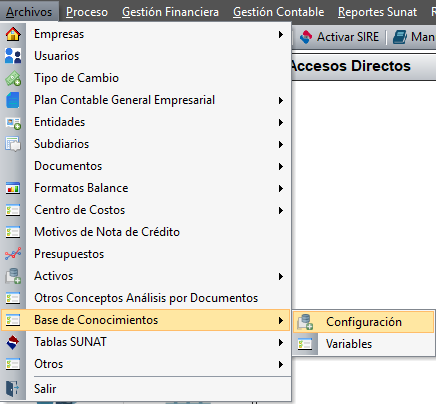Click the Activar SIRE toolbar button
The image size is (436, 404).
click(x=339, y=37)
